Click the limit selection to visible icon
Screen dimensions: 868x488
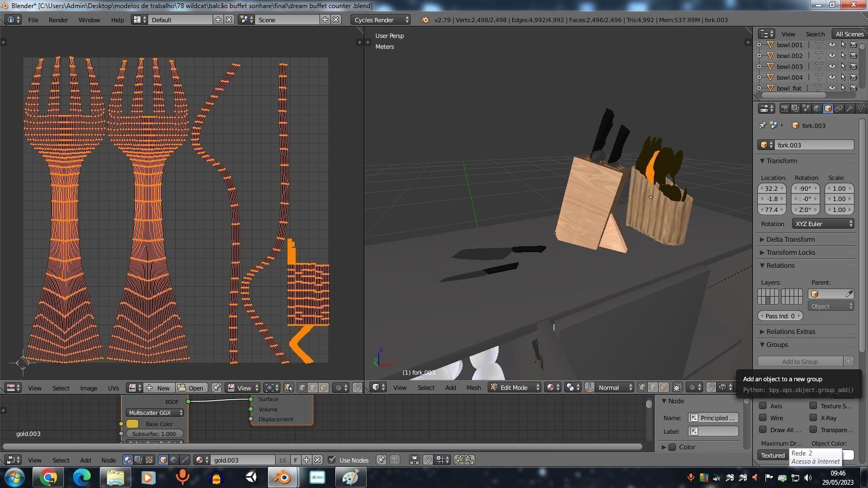[x=678, y=387]
